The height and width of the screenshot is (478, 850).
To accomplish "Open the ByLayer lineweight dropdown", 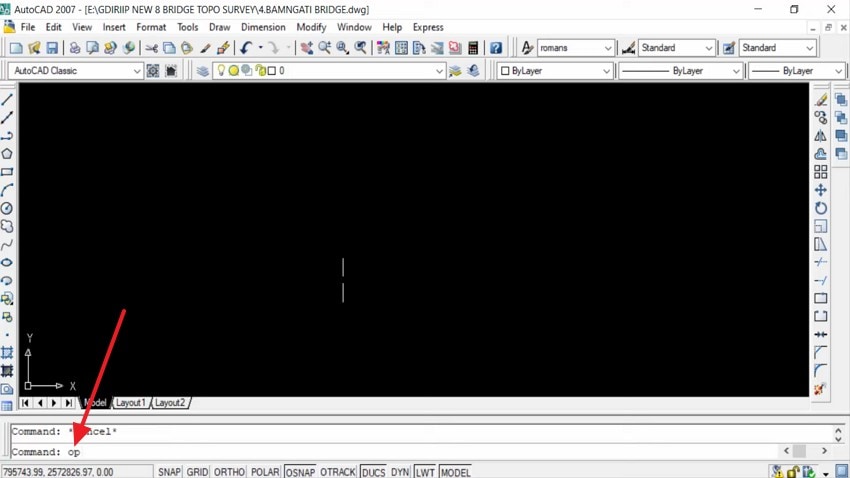I will coord(838,71).
